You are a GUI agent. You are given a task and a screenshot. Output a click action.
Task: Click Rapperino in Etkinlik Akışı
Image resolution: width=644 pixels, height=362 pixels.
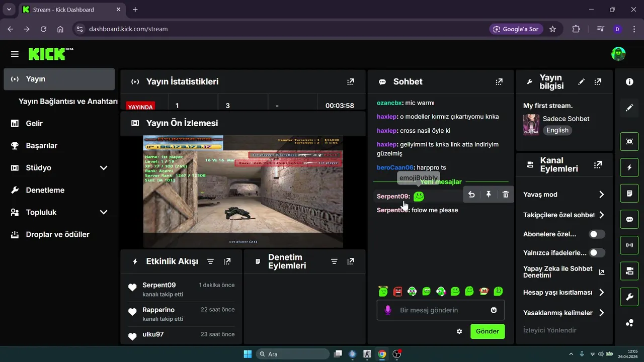pyautogui.click(x=158, y=310)
